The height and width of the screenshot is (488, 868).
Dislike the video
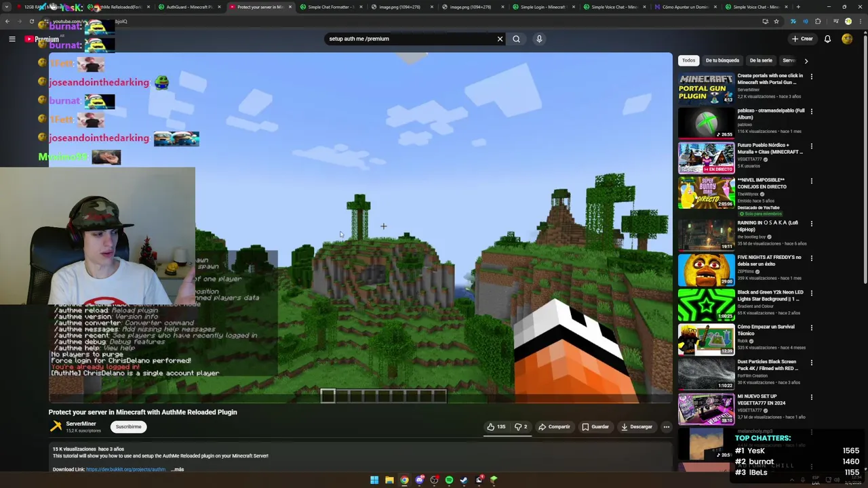[520, 427]
